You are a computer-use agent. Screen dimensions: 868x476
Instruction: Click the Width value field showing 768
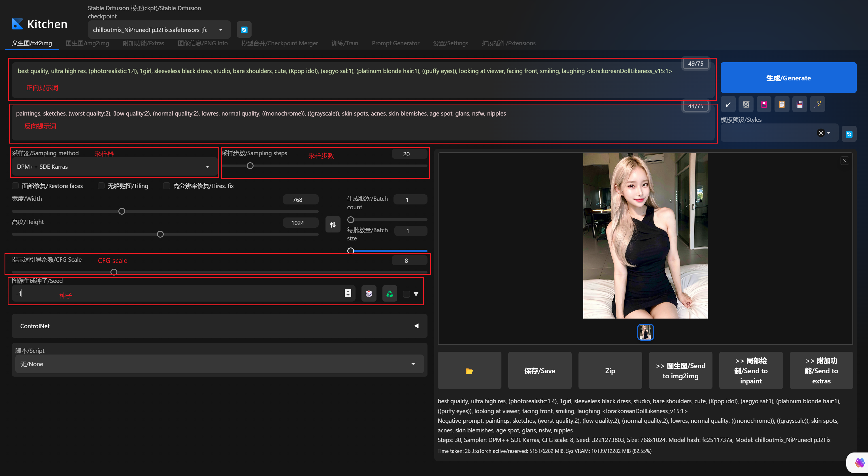point(301,200)
